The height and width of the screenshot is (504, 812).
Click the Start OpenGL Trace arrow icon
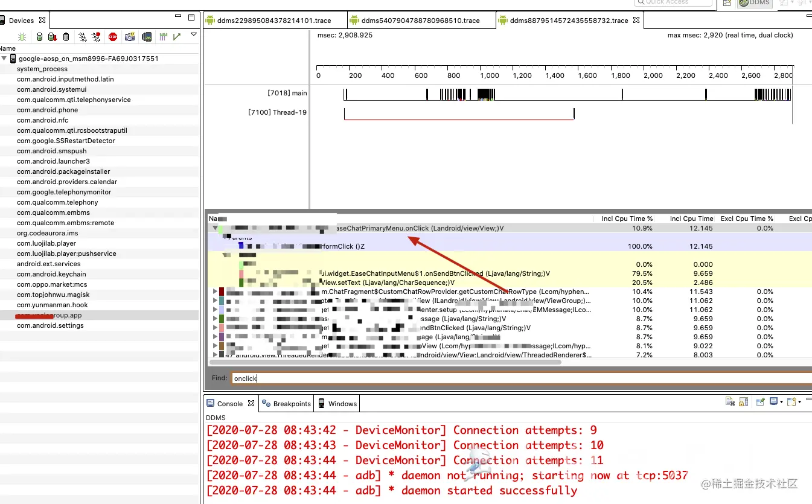coord(177,37)
